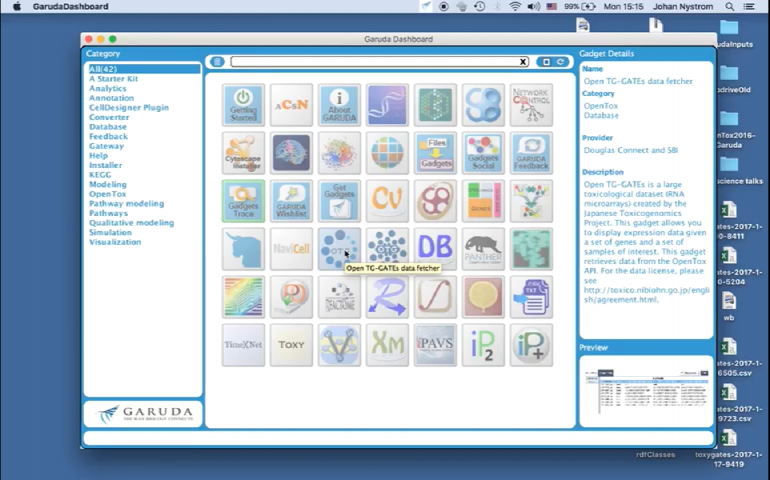The height and width of the screenshot is (480, 770).
Task: Click the list view toolbar button
Action: point(217,61)
